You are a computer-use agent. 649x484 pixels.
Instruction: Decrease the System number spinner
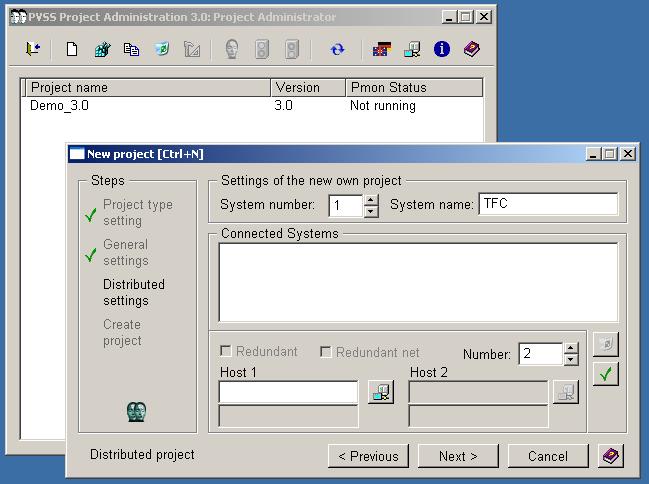pyautogui.click(x=370, y=211)
